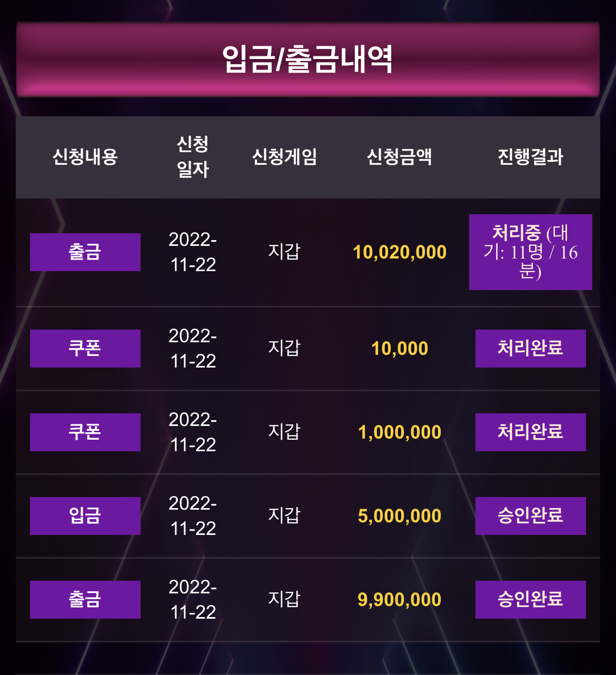This screenshot has height=675, width=616.
Task: Click the 신청금액 column header
Action: click(x=400, y=157)
